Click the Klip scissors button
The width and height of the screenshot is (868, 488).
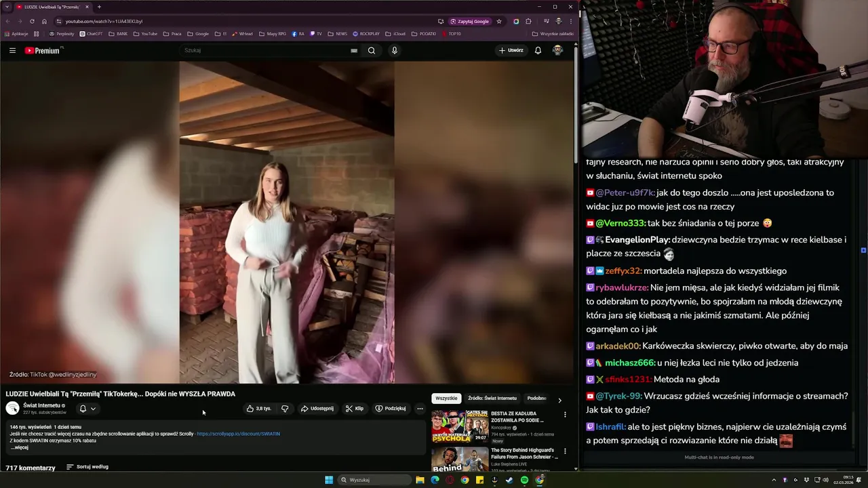pos(355,409)
